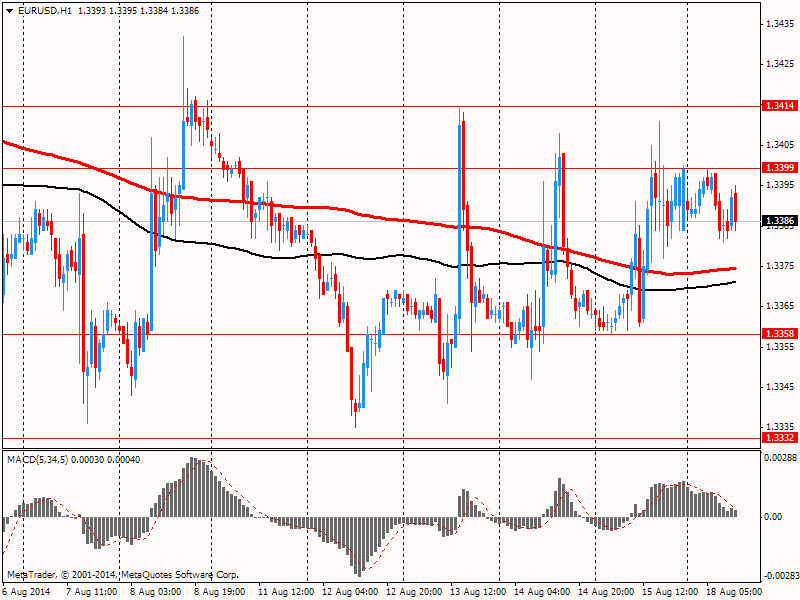Select the 1.3399 red price level tag
This screenshot has height=600, width=800.
coord(778,167)
